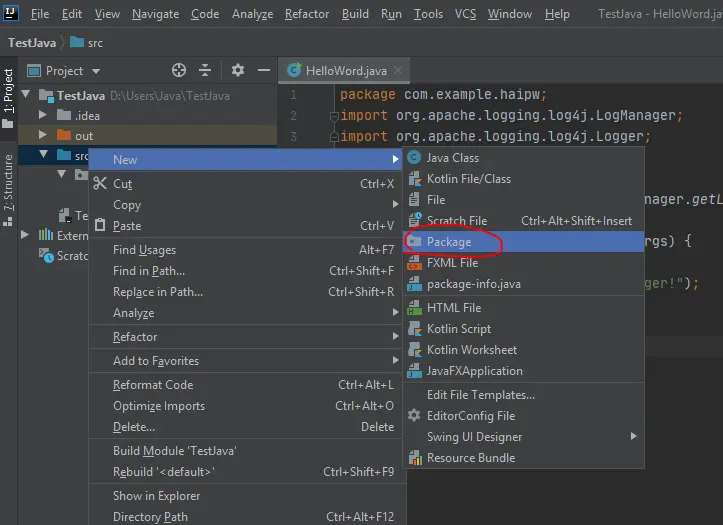Open the Swing UI Designer submenu

(x=524, y=437)
